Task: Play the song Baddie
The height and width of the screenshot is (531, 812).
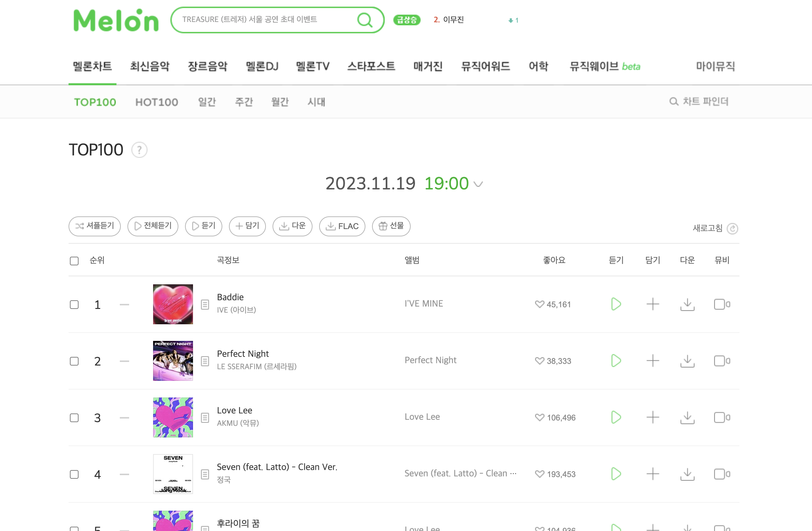Action: [616, 304]
